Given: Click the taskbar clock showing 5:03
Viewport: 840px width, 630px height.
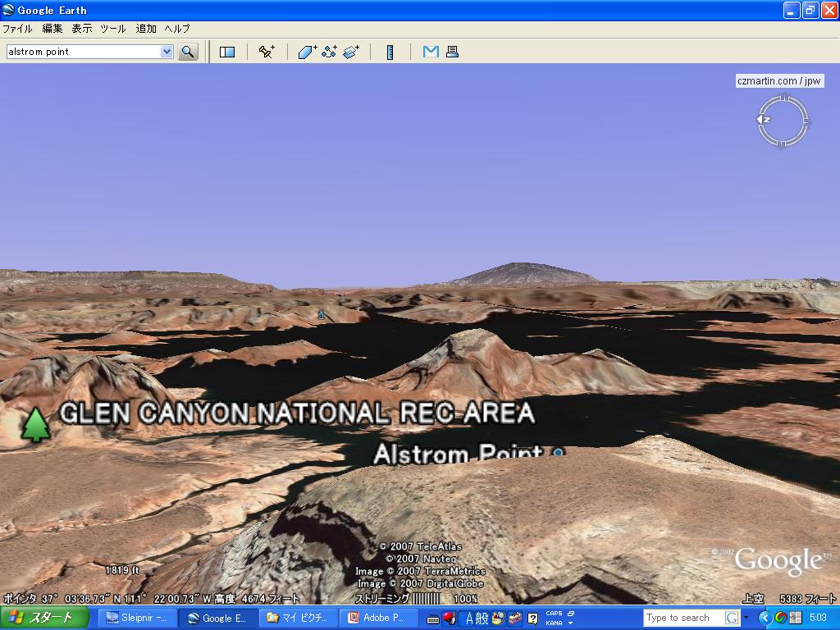Looking at the screenshot, I should point(818,618).
